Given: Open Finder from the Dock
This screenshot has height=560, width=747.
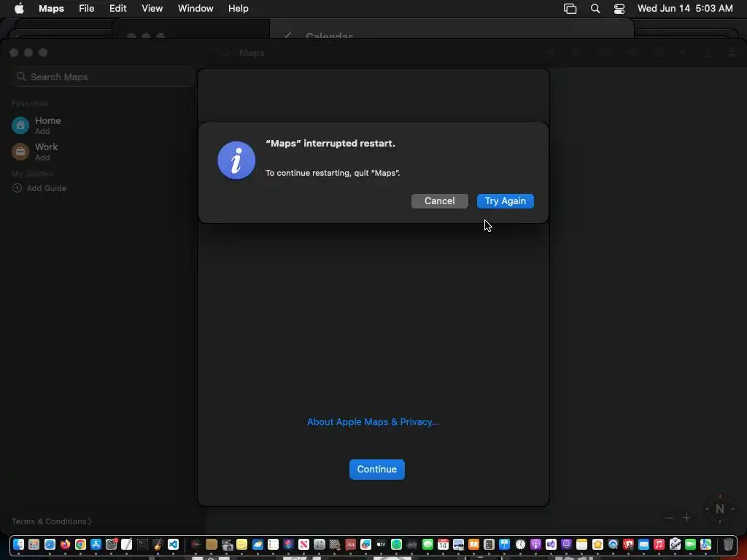Looking at the screenshot, I should [18, 544].
